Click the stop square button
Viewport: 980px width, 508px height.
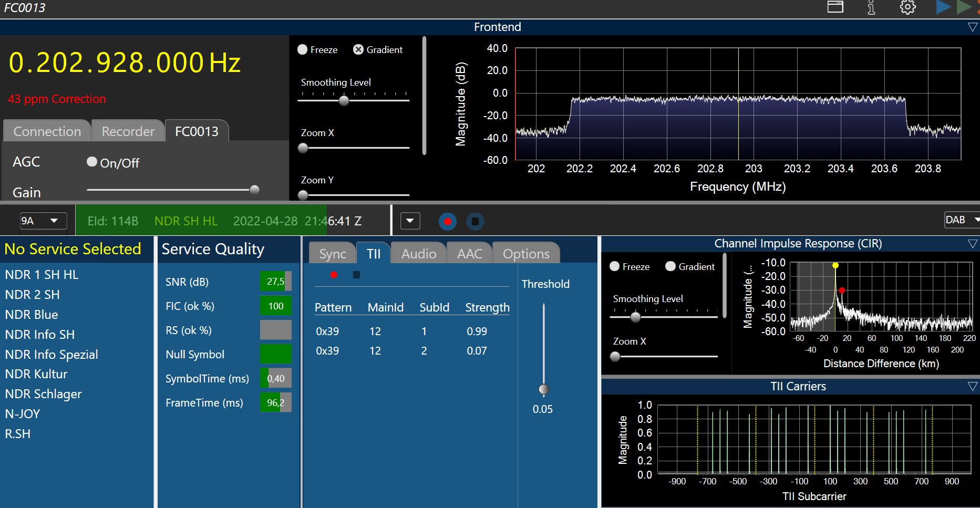pos(475,221)
